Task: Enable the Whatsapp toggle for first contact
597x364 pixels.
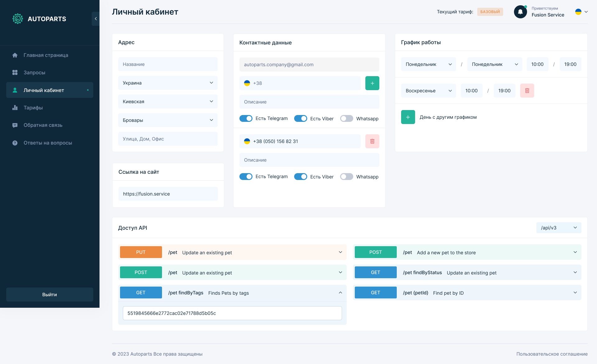Action: 347,118
